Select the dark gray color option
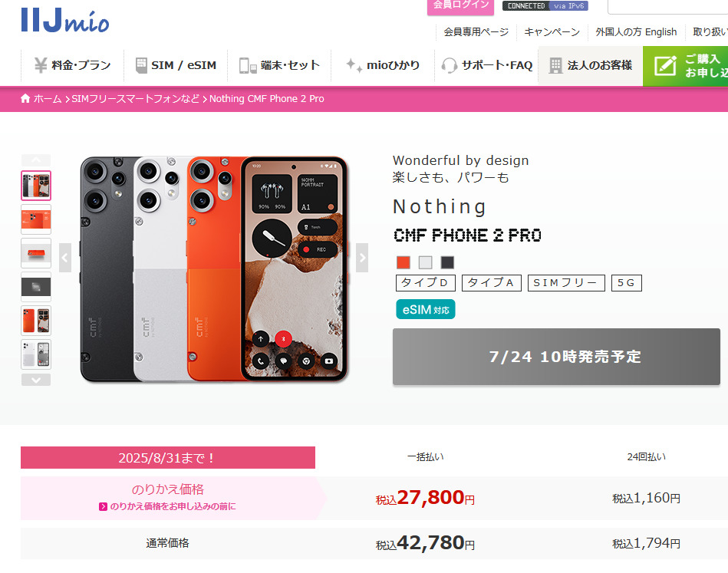 tap(447, 262)
